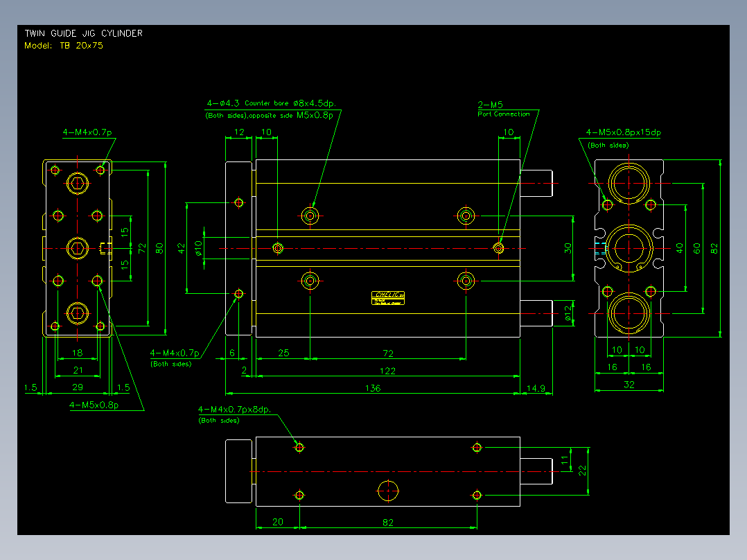This screenshot has width=747, height=560.
Task: Click the "4-M5x0.8p" label under left view
Action: [x=94, y=405]
